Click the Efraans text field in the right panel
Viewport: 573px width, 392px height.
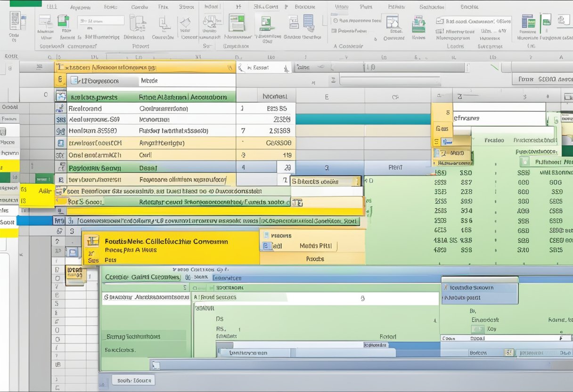(x=499, y=118)
